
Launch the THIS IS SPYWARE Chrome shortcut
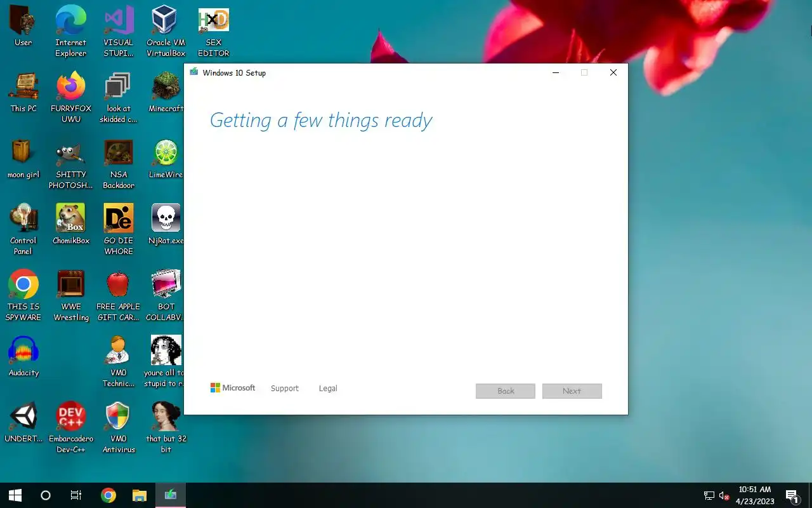[x=23, y=295]
